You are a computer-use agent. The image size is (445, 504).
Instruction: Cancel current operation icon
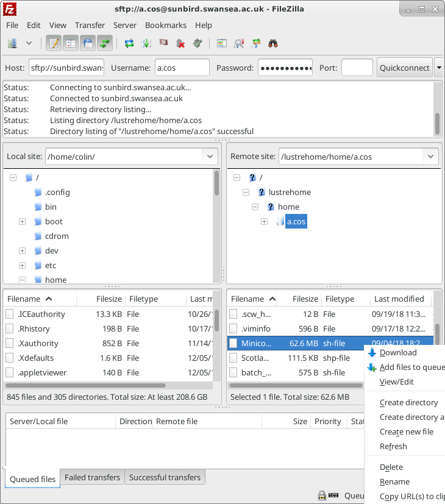pos(163,43)
